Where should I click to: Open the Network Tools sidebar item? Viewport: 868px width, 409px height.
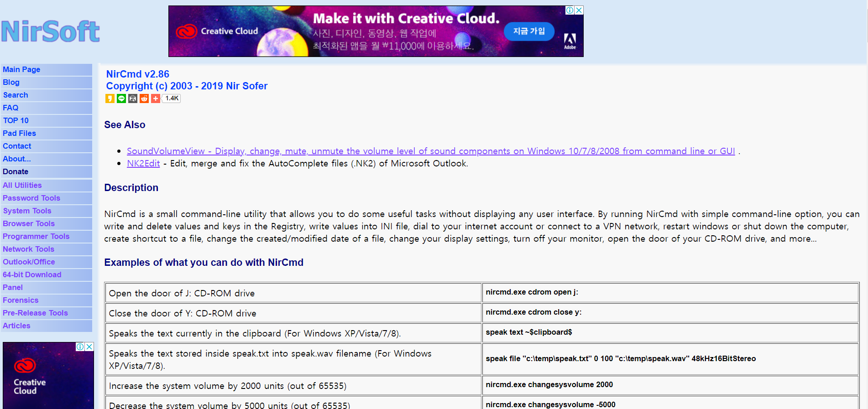(28, 249)
